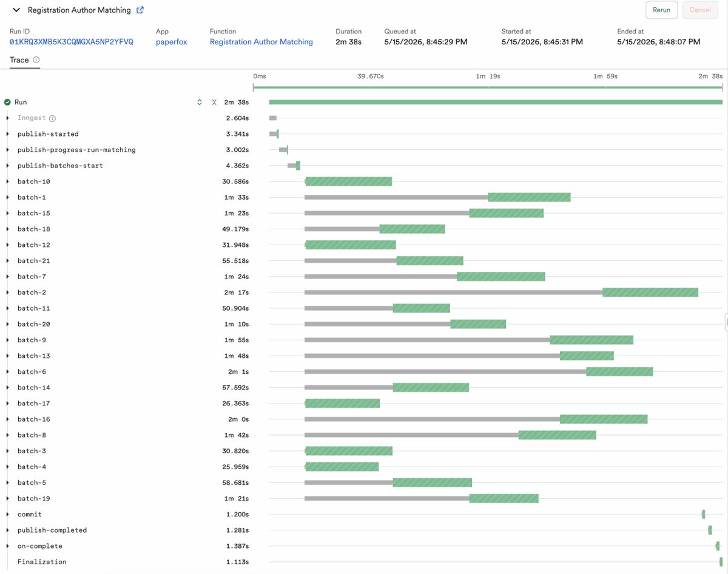Click the 30.586s duration of batch-10
The image size is (728, 574).
tap(236, 181)
